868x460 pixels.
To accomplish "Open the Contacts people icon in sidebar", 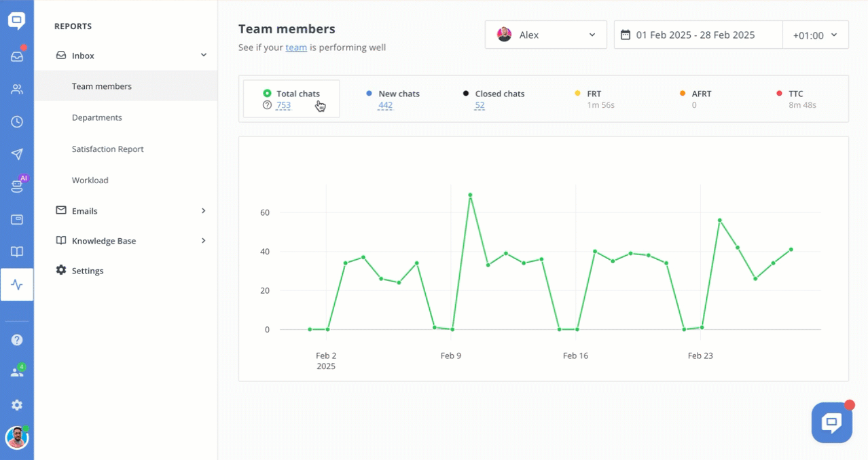I will point(17,89).
